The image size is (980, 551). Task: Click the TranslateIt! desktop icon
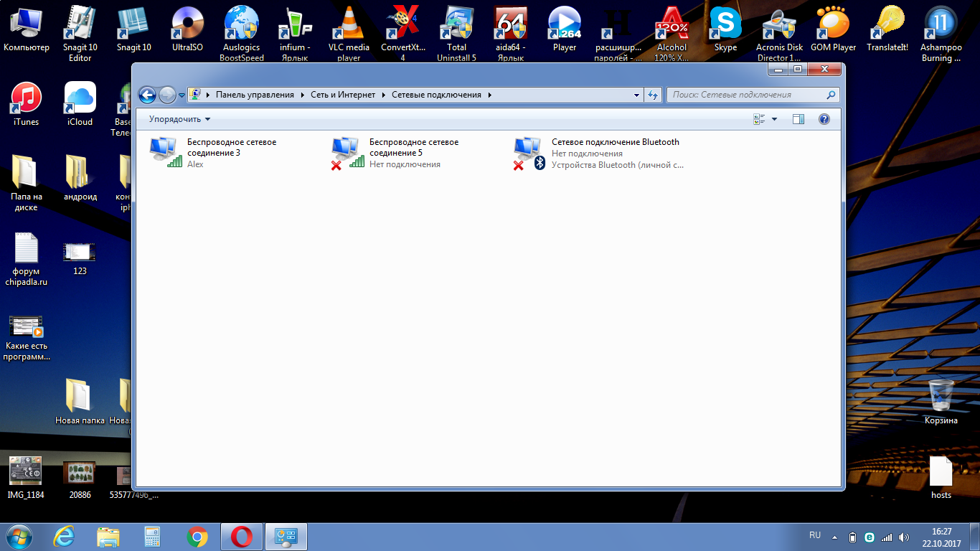pos(887,29)
